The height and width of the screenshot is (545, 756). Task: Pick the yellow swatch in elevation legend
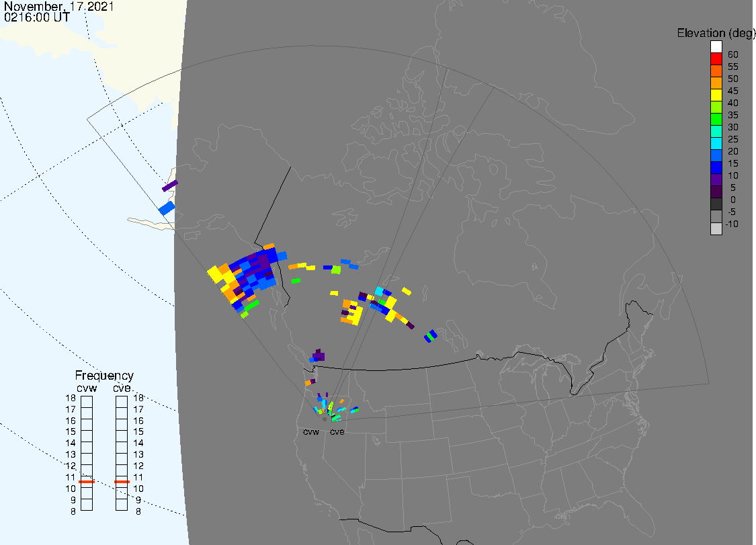[716, 95]
